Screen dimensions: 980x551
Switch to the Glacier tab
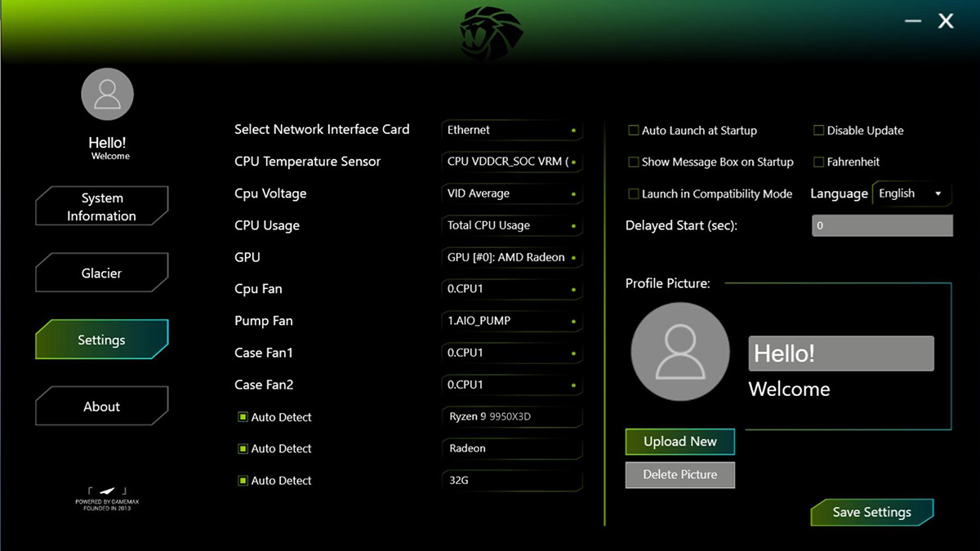pyautogui.click(x=101, y=273)
